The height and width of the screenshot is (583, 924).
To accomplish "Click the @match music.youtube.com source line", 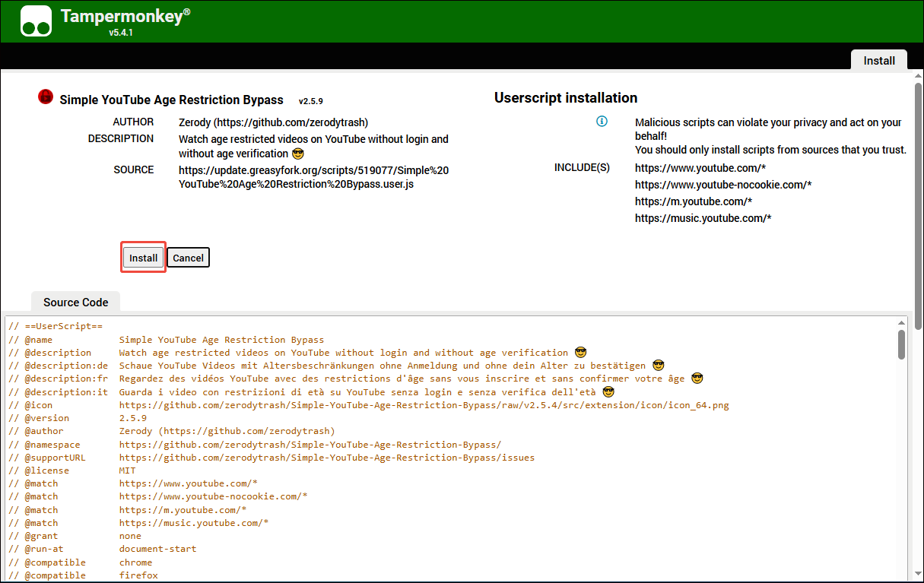I will 138,523.
